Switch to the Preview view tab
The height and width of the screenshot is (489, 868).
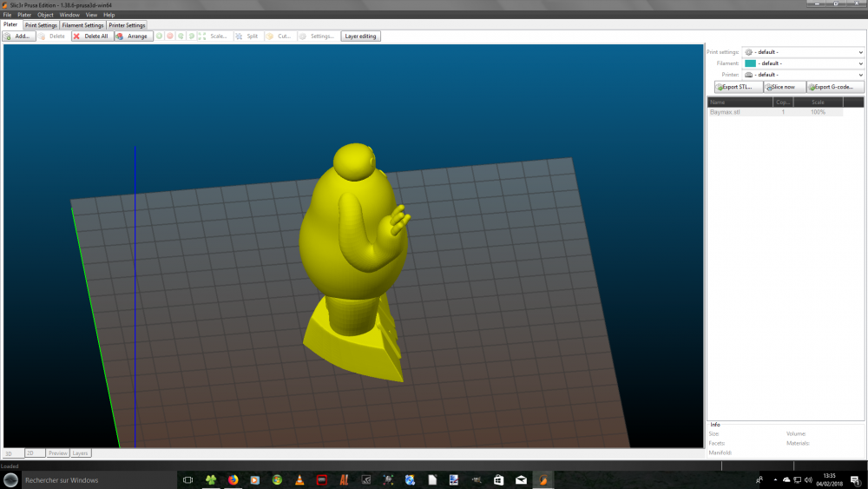pos(57,453)
